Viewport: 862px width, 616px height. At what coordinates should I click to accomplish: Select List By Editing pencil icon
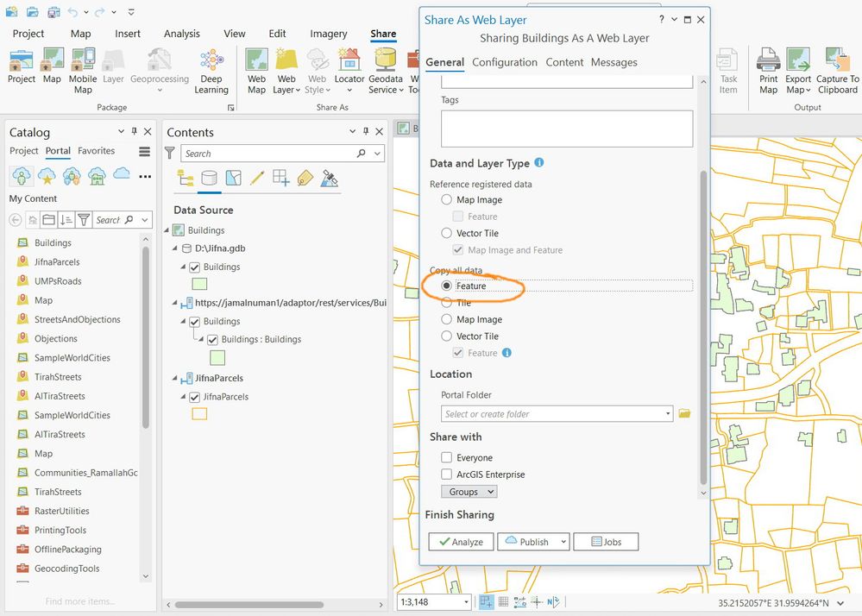click(257, 178)
